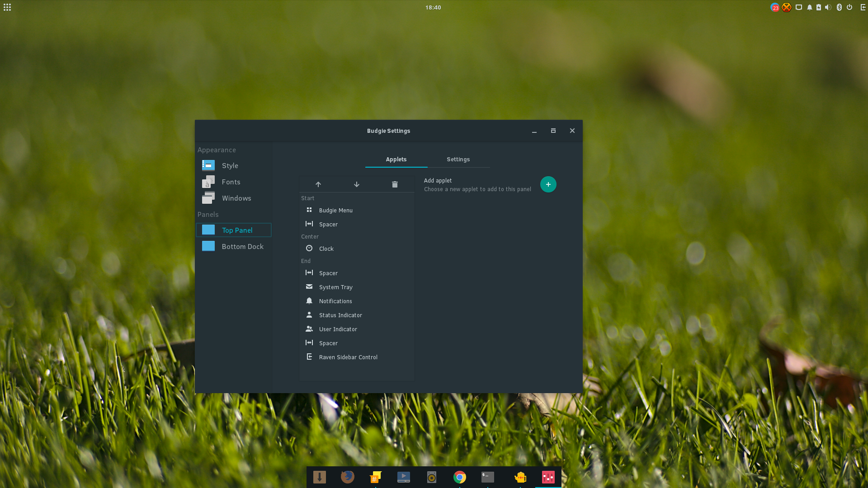Launch Google Chrome from the dock
The image size is (868, 488).
click(x=460, y=477)
